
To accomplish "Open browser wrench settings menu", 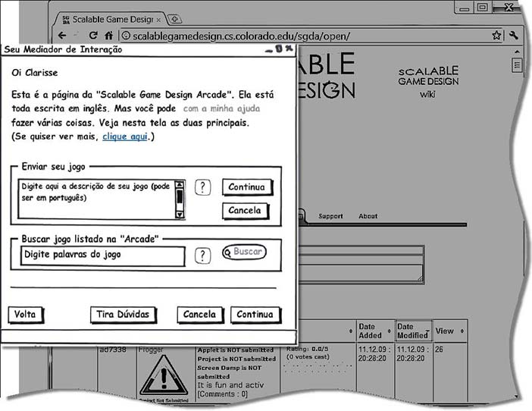I will coord(513,35).
